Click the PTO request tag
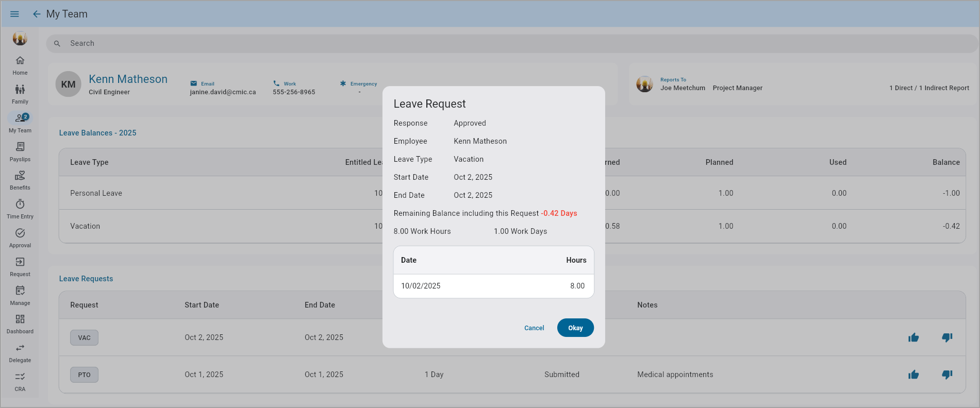This screenshot has height=408, width=980. pyautogui.click(x=84, y=375)
